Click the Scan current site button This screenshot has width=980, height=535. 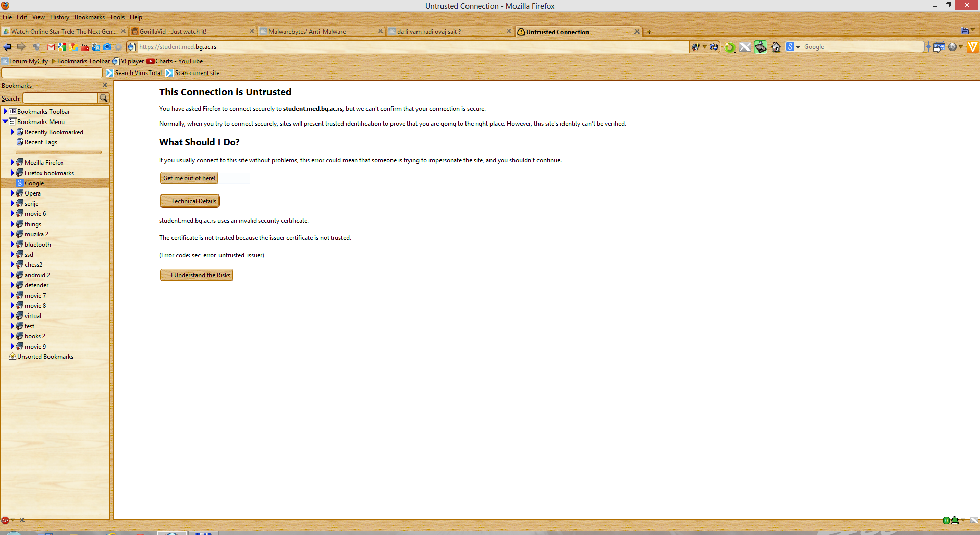point(192,73)
